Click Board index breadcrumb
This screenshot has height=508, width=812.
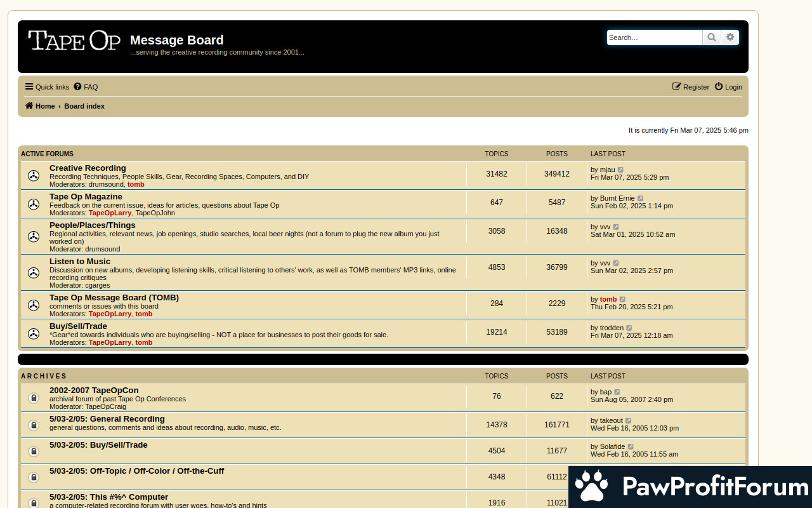84,106
